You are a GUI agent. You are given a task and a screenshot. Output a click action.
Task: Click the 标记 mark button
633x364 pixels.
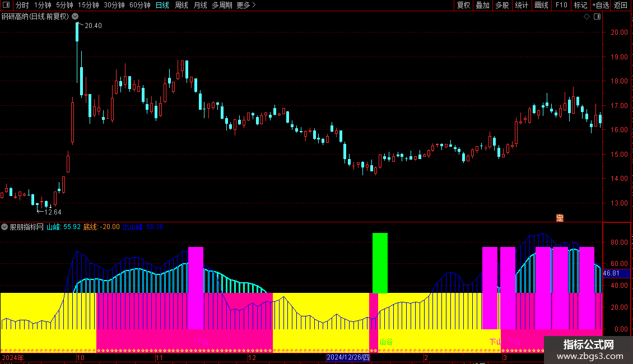click(x=580, y=5)
